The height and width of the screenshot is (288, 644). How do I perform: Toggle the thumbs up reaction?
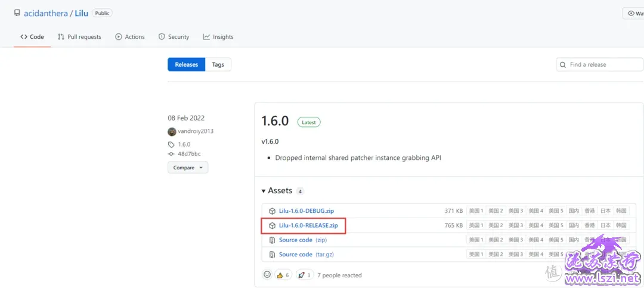coord(283,275)
